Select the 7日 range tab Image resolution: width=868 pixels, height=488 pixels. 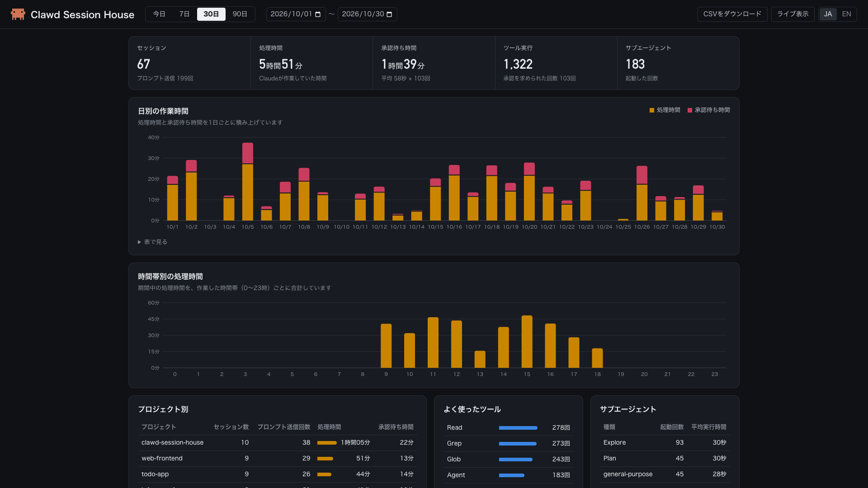click(x=184, y=14)
